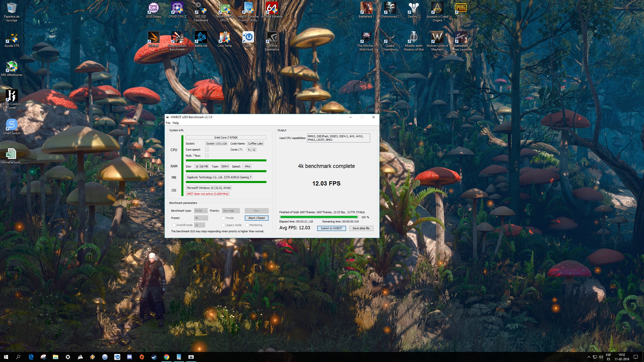This screenshot has width=644, height=362.
Task: Enable the Overkill mode checkbox
Action: pyautogui.click(x=174, y=225)
